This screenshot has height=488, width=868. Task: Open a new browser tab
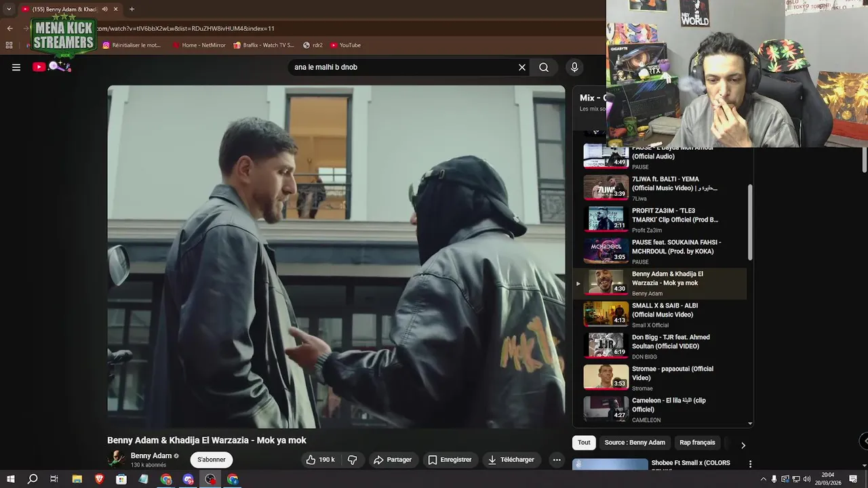[132, 9]
